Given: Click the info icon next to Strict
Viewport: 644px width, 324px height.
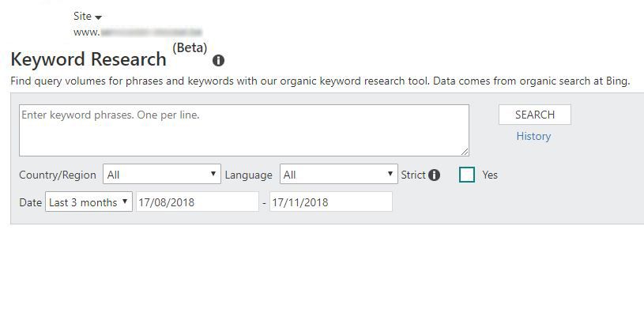Looking at the screenshot, I should [x=434, y=175].
